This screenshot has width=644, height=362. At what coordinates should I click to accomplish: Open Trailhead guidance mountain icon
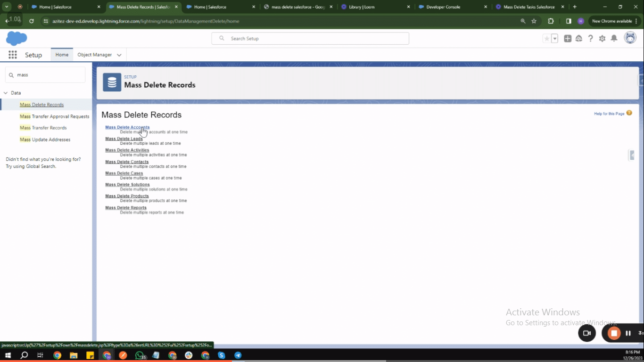579,39
